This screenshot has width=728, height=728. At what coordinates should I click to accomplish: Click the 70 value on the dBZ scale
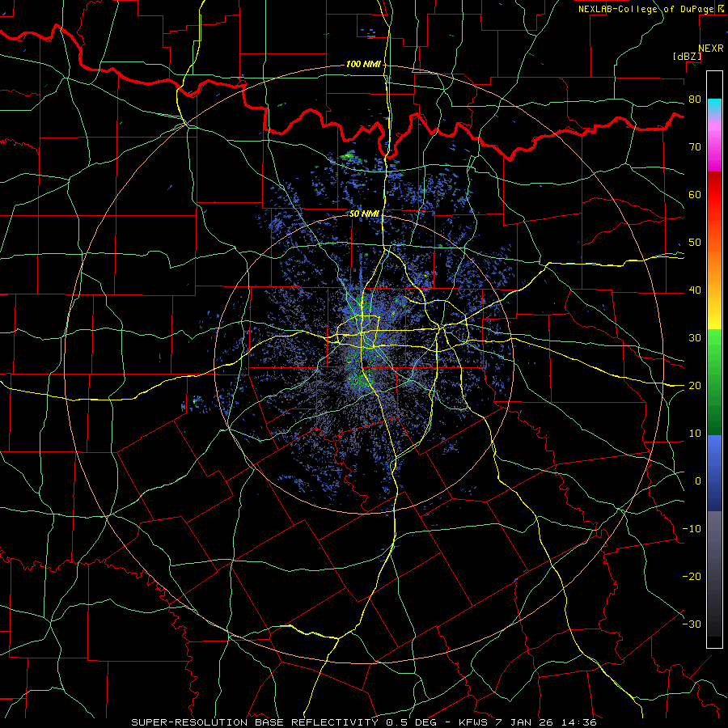coord(695,147)
